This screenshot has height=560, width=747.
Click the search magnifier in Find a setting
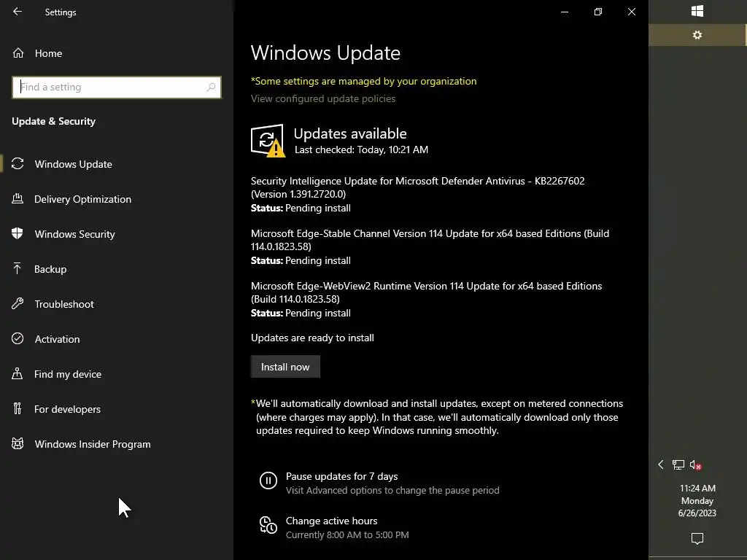coord(211,87)
